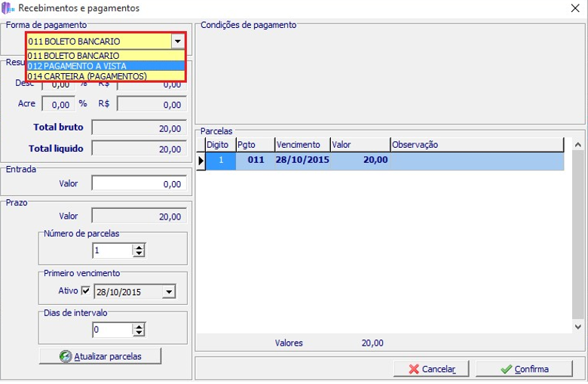Pick 014 CARTEIRA (PAGAMENTOS) option
Image resolution: width=588 pixels, height=384 pixels.
[x=106, y=76]
